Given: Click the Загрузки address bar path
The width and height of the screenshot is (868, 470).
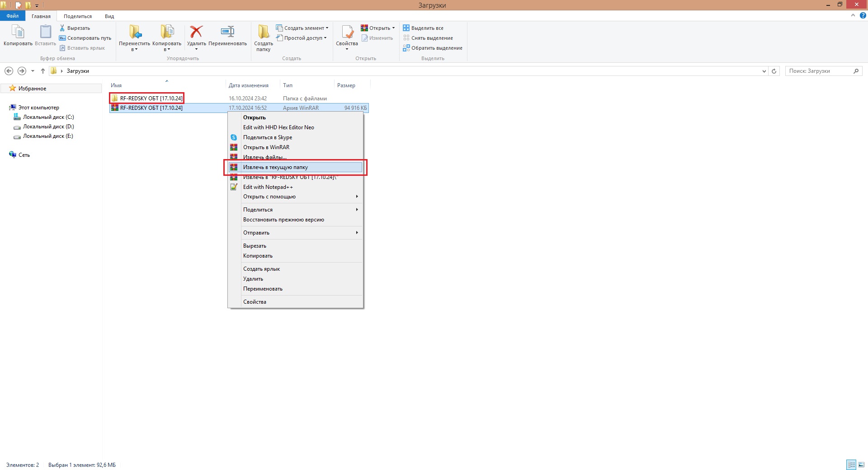Looking at the screenshot, I should point(78,71).
